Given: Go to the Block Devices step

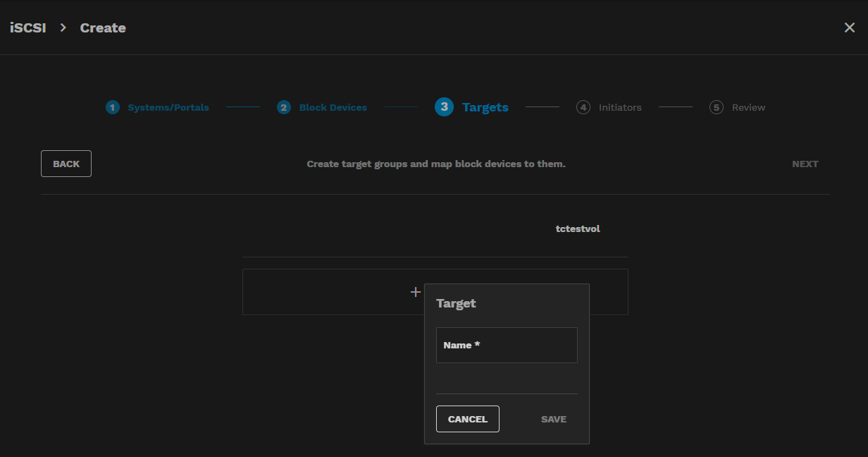Looking at the screenshot, I should point(333,108).
